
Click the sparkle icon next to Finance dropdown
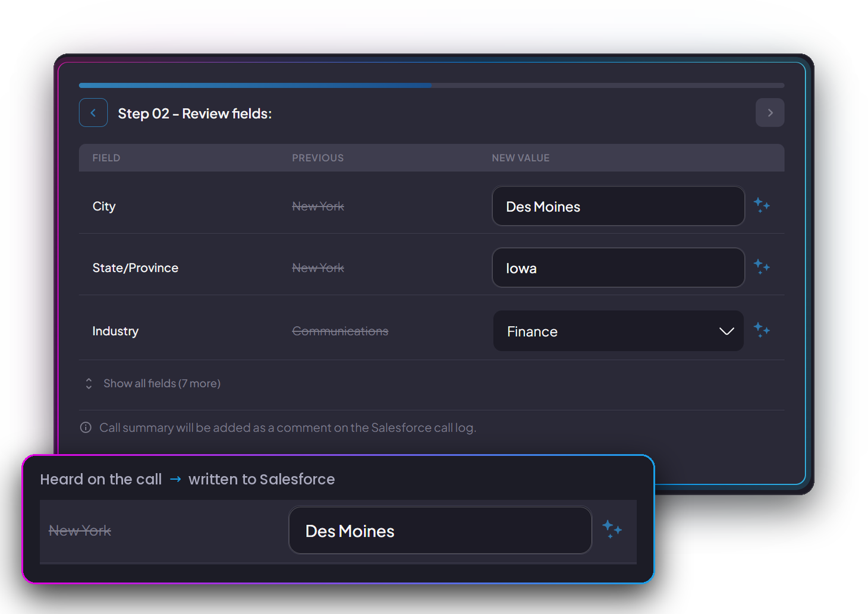tap(762, 330)
